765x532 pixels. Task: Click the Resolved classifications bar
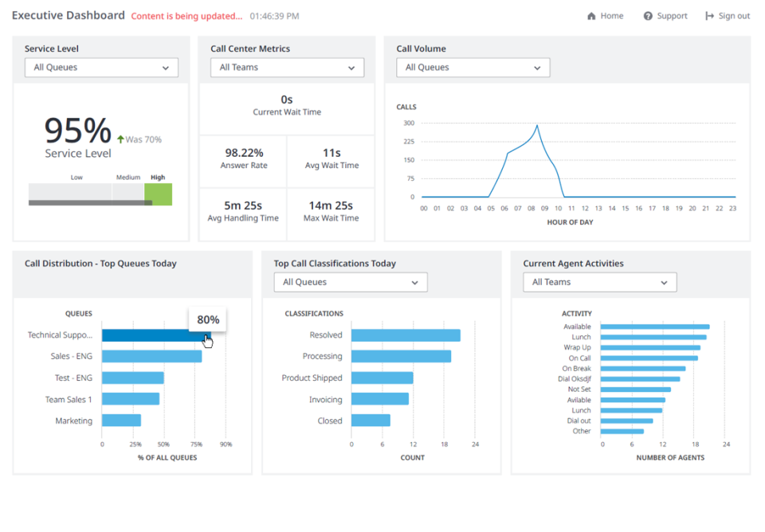tap(406, 334)
